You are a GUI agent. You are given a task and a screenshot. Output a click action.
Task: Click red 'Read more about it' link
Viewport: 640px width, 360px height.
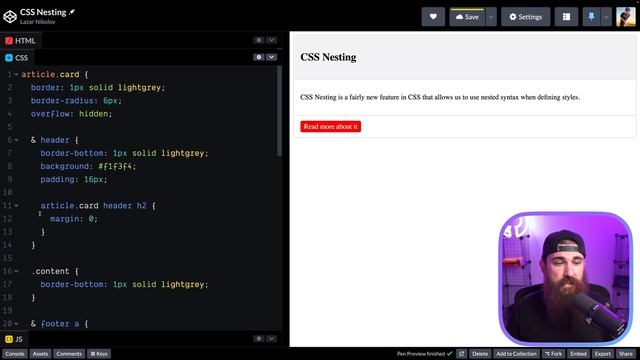click(331, 127)
